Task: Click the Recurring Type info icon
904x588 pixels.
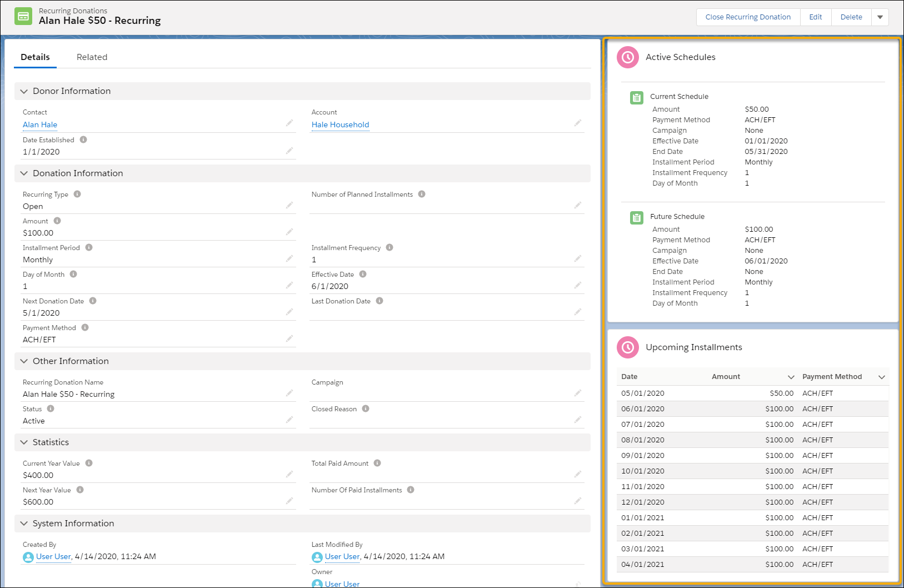Action: coord(77,194)
